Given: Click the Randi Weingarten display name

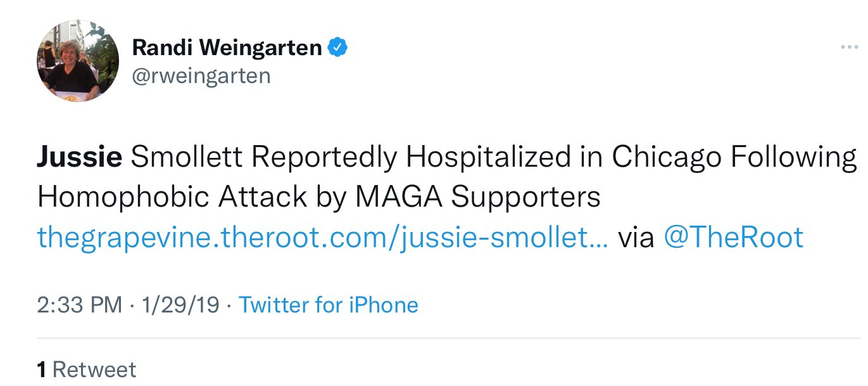Looking at the screenshot, I should 227,48.
